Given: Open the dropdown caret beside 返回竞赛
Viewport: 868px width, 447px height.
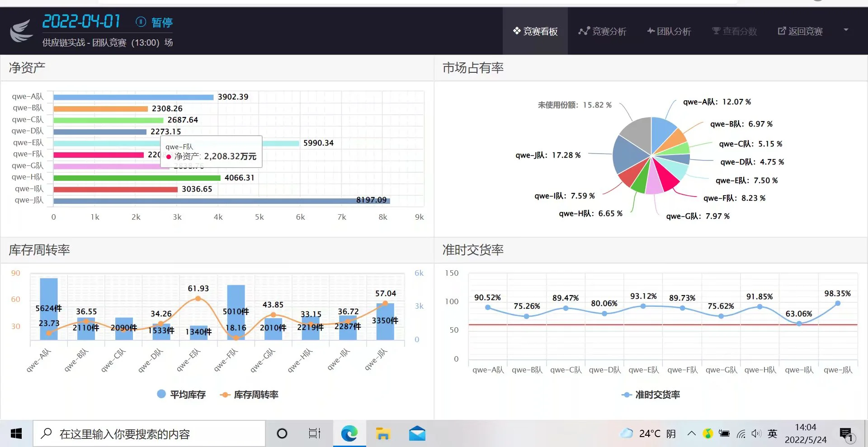Looking at the screenshot, I should (846, 29).
